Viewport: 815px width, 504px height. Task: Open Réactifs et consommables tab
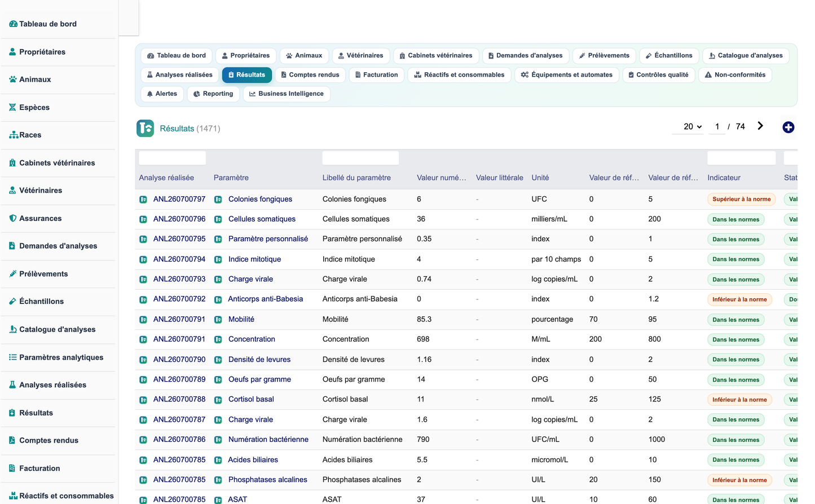(x=459, y=75)
